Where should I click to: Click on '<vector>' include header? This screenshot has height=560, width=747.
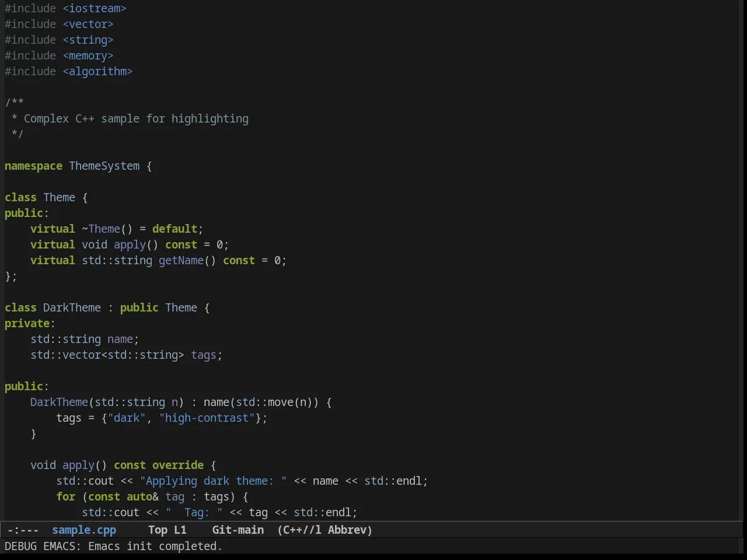point(88,24)
